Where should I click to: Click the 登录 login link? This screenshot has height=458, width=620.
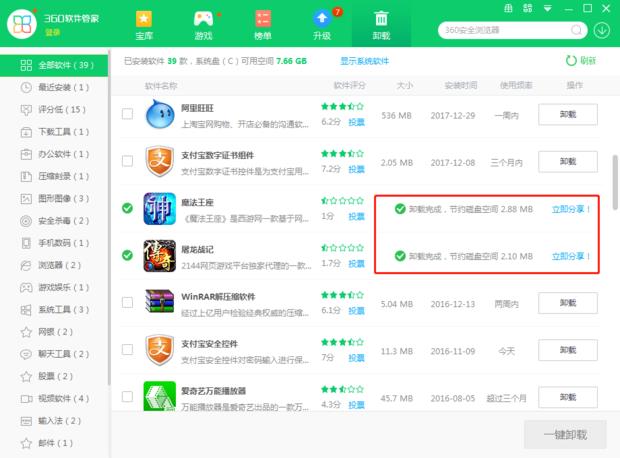click(52, 32)
